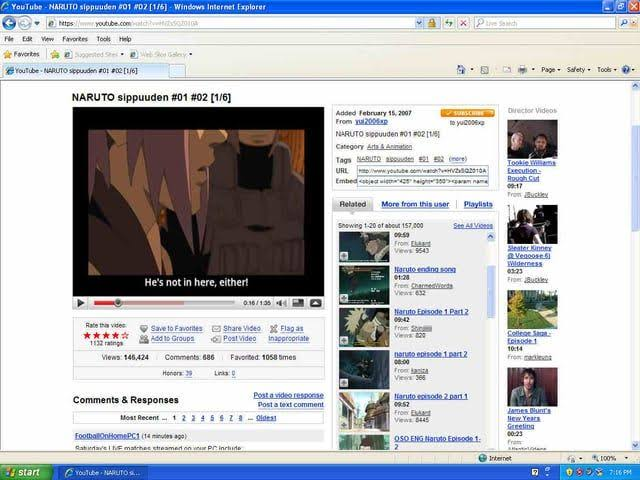This screenshot has width=640, height=480.
Task: Click the Stop loading red X icon
Action: (x=463, y=23)
